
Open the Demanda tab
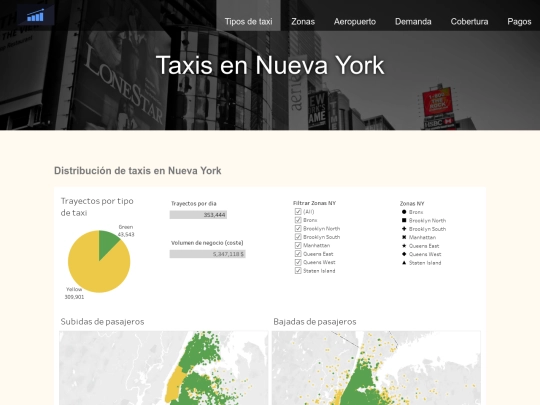point(413,21)
